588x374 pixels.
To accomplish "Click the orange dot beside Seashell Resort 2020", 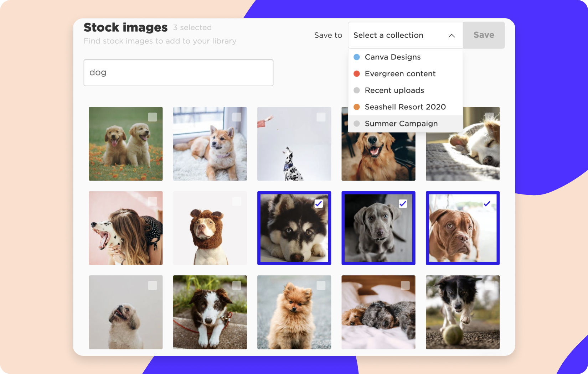I will point(357,107).
